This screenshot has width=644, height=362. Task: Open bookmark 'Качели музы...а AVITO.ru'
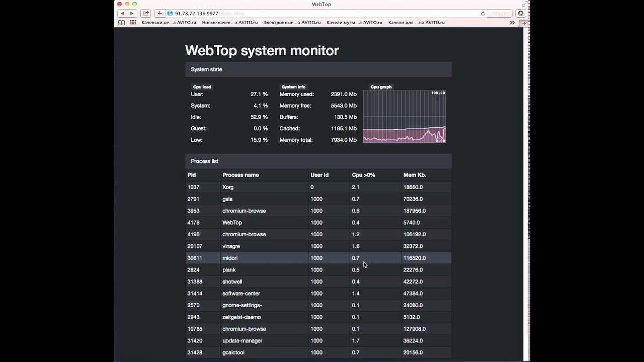(x=354, y=23)
